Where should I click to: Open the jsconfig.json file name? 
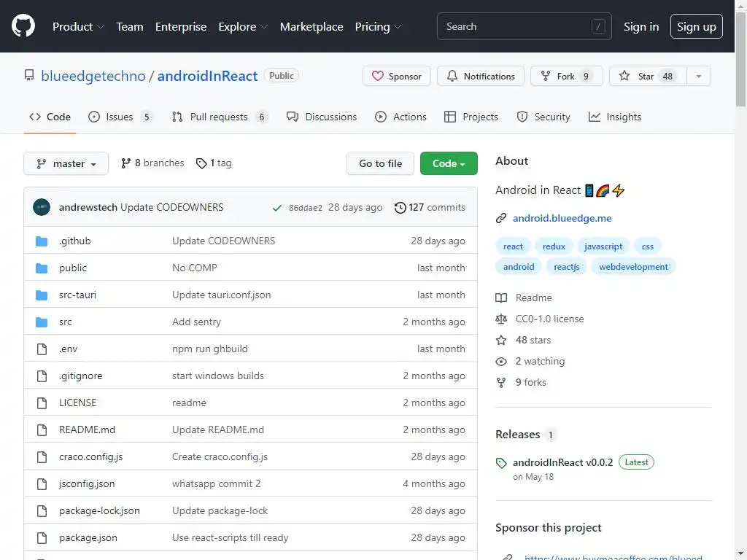coord(87,484)
